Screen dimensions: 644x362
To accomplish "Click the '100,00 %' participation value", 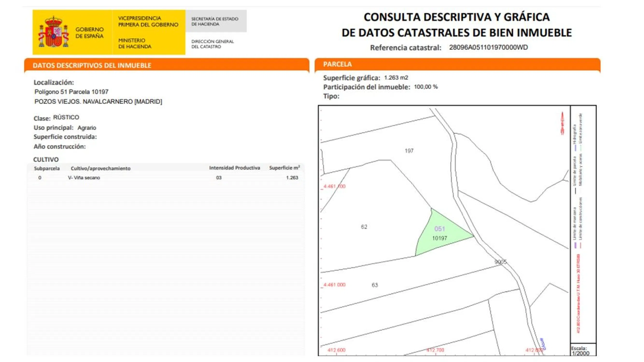I will (x=426, y=87).
